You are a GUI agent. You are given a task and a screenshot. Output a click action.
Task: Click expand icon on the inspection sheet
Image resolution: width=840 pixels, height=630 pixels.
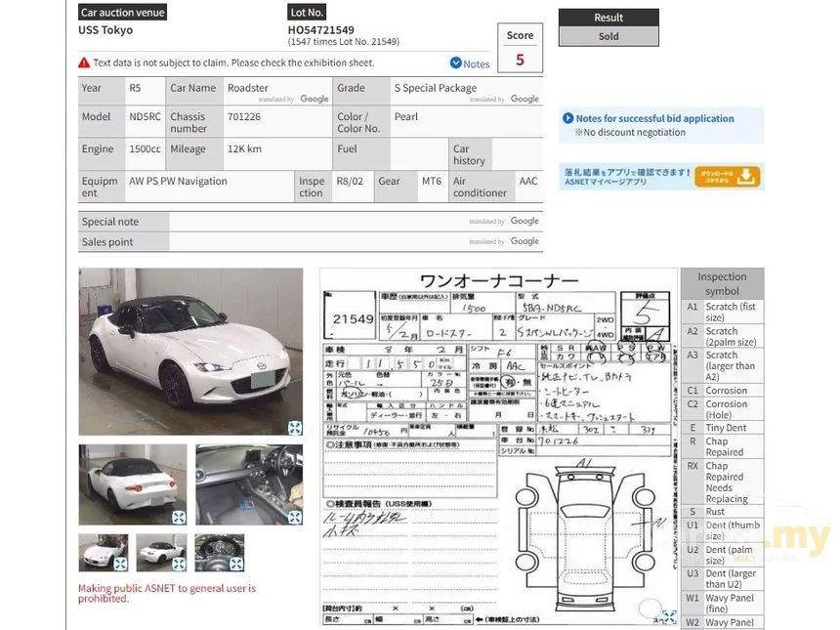(669, 617)
